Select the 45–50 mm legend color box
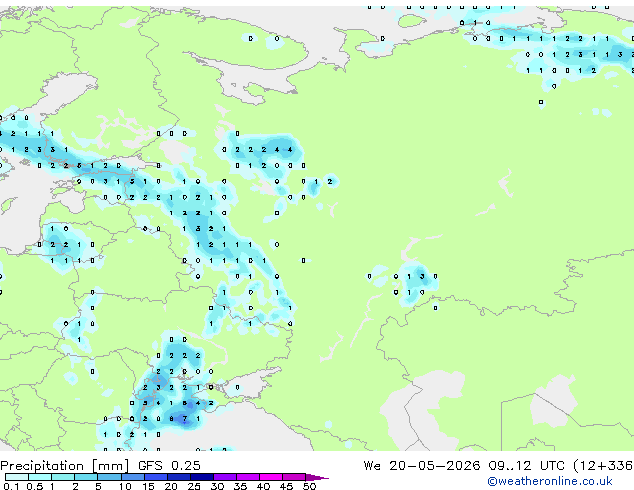 pyautogui.click(x=294, y=477)
